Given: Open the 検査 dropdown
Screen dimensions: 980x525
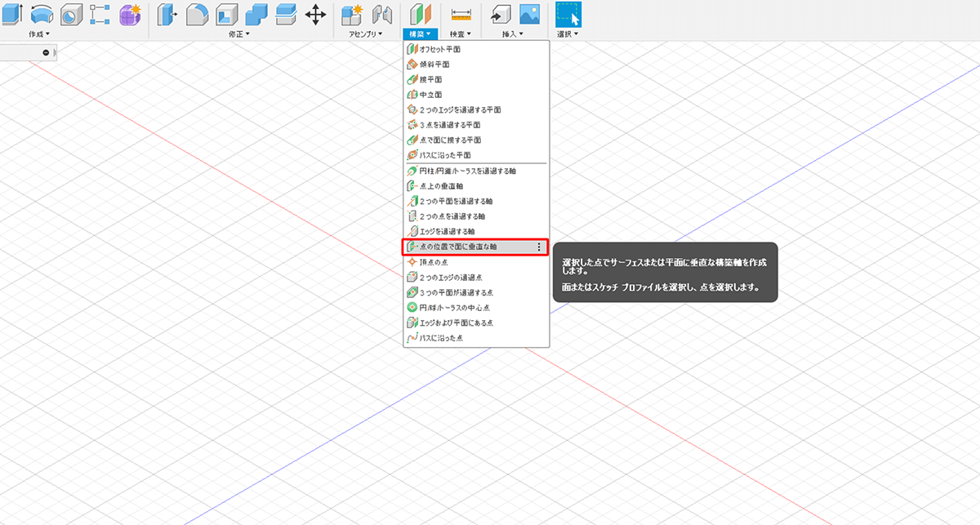Looking at the screenshot, I should point(461,34).
